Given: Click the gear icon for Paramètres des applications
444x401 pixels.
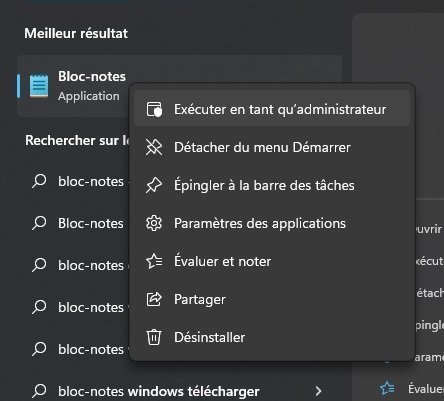Looking at the screenshot, I should pos(154,223).
